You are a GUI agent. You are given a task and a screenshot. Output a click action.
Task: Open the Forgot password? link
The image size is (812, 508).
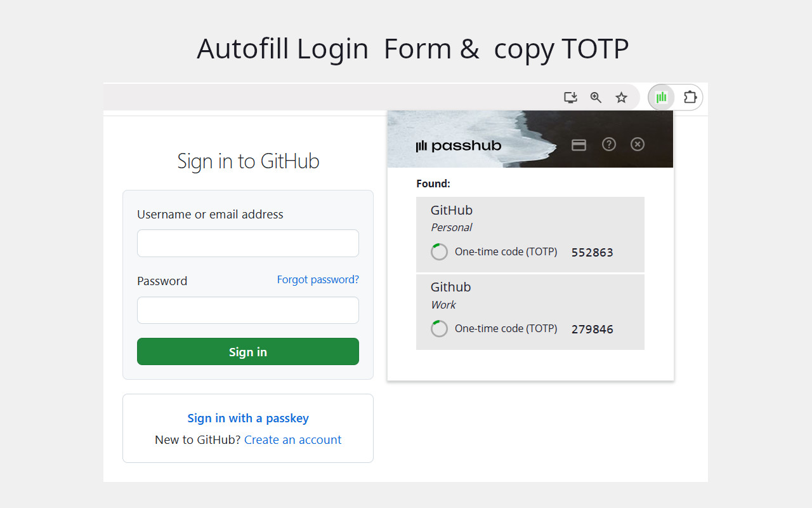(318, 279)
